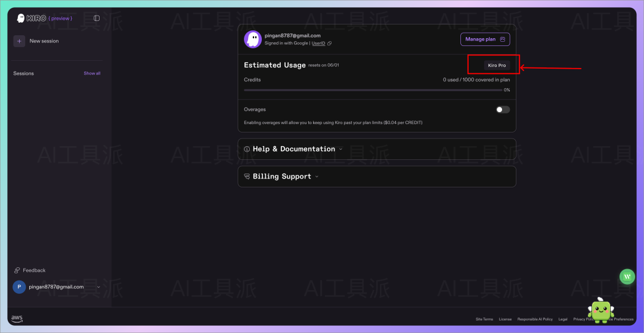Screen dimensions: 644x333
Task: Open the Responsible AI Policy link
Action: (x=535, y=319)
